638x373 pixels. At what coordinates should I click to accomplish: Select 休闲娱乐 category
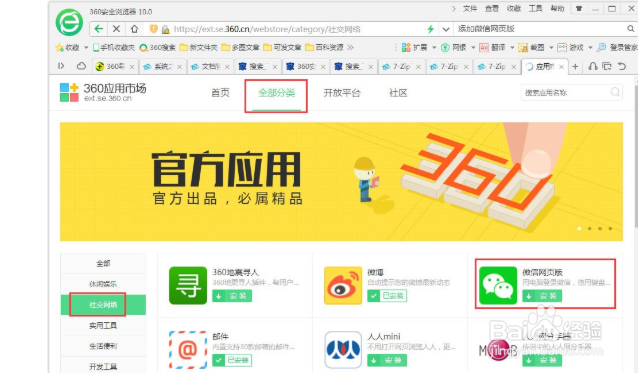coord(103,284)
